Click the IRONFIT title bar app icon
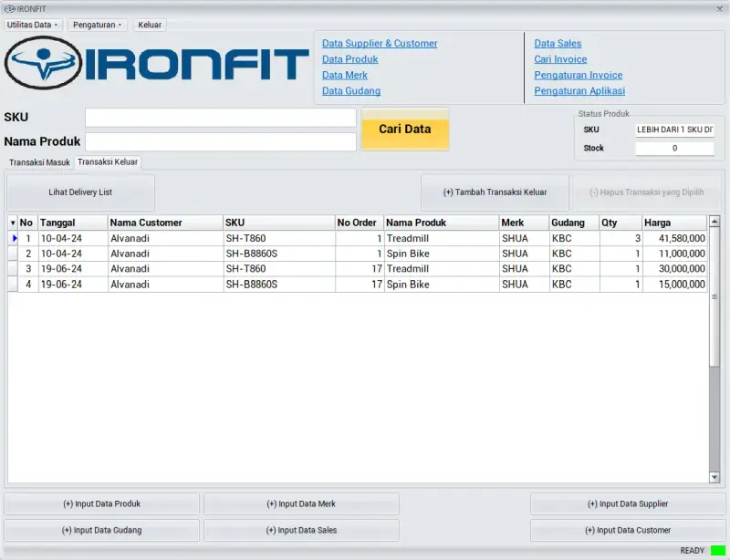The height and width of the screenshot is (560, 730). tap(9, 9)
